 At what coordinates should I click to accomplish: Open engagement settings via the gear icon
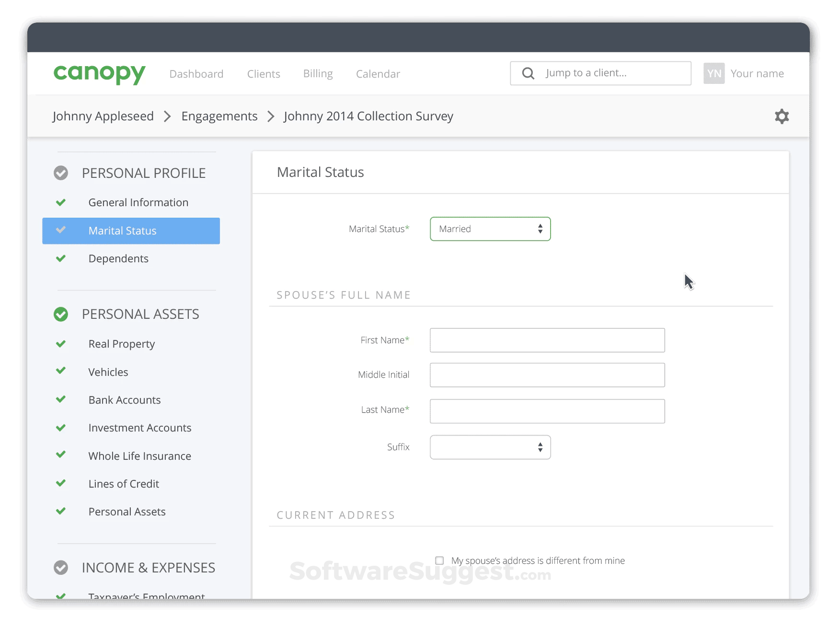pos(782,116)
